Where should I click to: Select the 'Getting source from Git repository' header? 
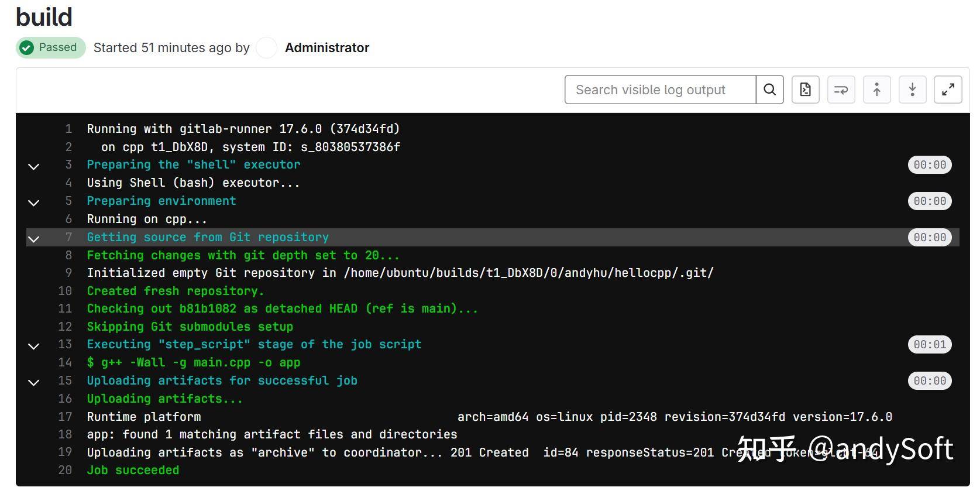[208, 237]
